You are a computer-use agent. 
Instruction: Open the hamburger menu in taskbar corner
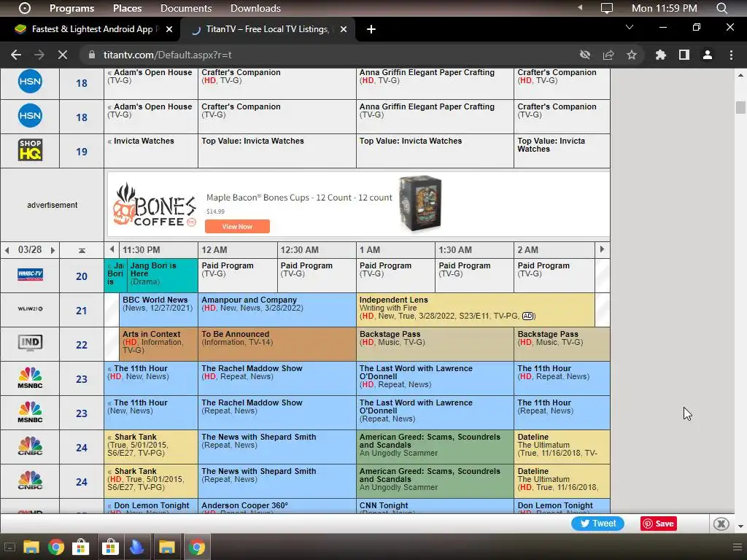coord(738,547)
